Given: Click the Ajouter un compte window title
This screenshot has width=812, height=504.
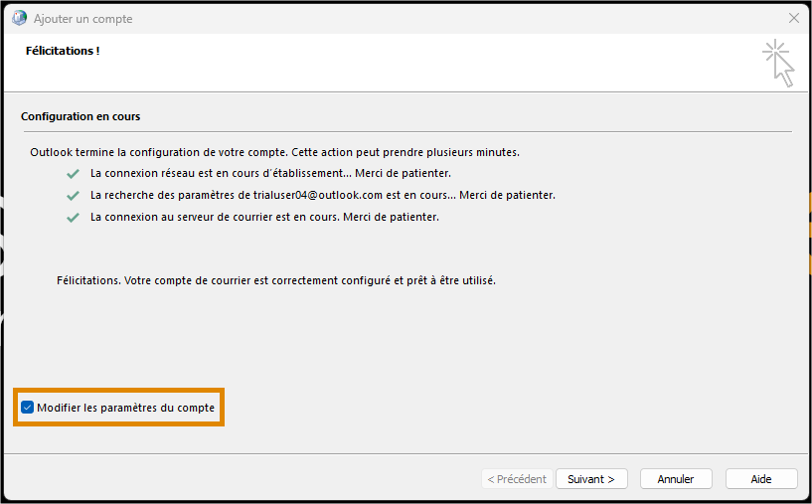Looking at the screenshot, I should [82, 19].
